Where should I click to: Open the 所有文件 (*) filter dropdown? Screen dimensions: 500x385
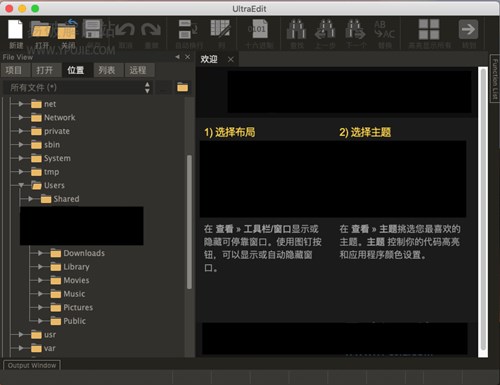coord(78,88)
